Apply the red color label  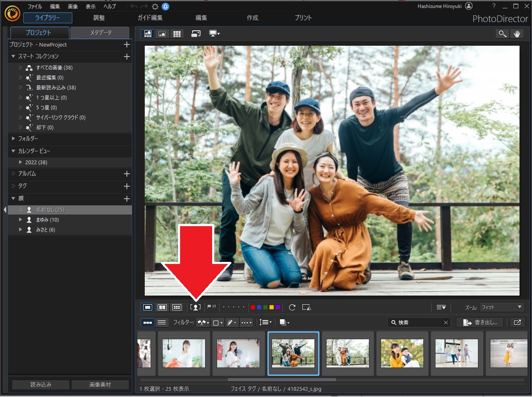pyautogui.click(x=252, y=307)
